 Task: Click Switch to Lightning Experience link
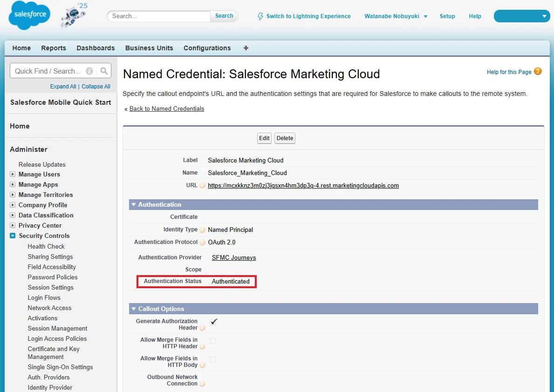tap(308, 16)
